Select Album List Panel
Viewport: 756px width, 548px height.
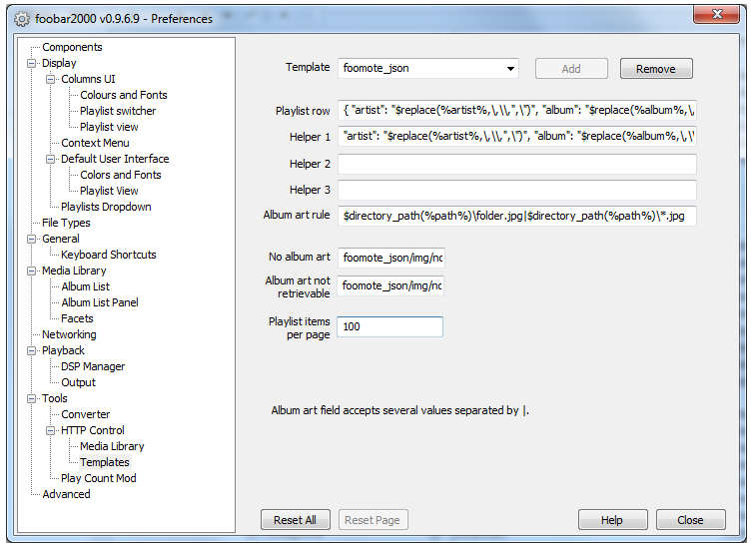[x=100, y=302]
